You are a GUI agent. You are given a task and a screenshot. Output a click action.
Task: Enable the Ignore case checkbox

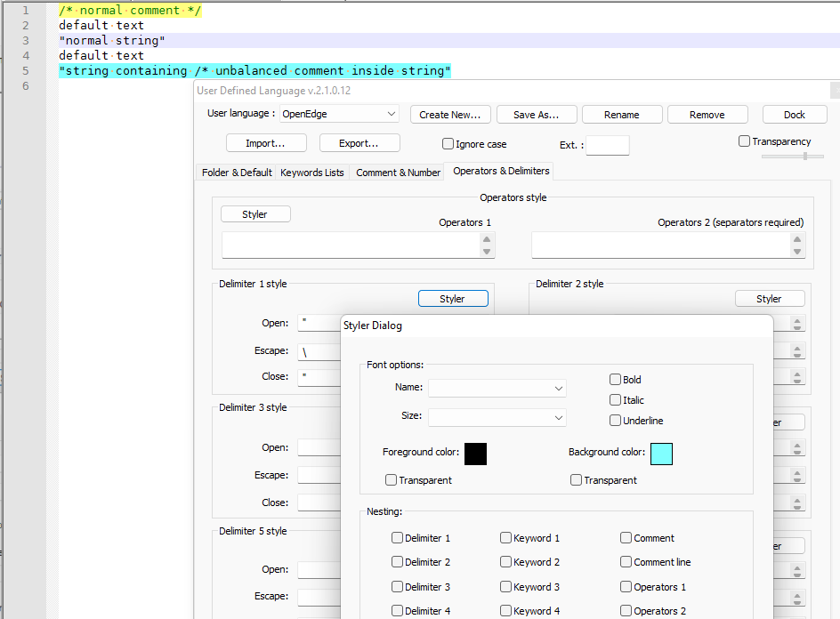coord(448,143)
